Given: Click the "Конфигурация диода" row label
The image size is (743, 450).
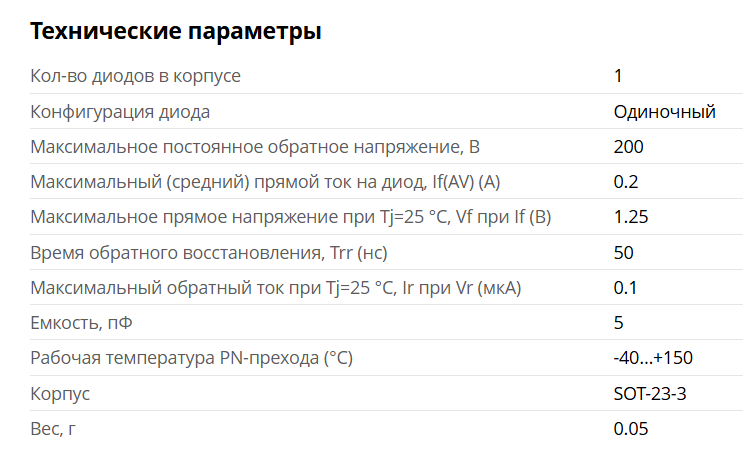Looking at the screenshot, I should (120, 111).
